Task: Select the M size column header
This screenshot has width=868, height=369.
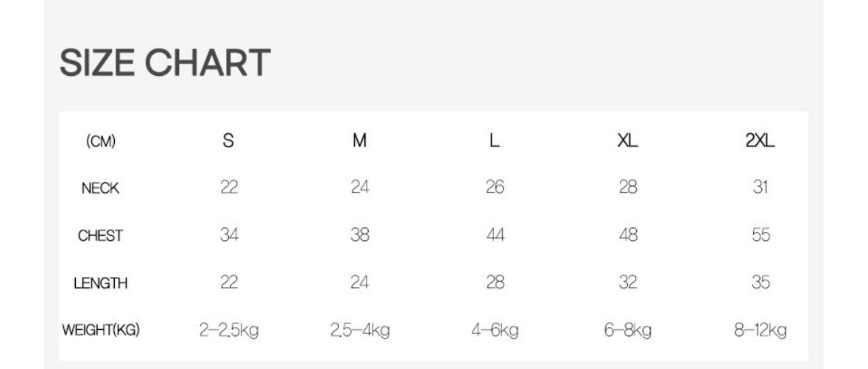Action: (359, 141)
